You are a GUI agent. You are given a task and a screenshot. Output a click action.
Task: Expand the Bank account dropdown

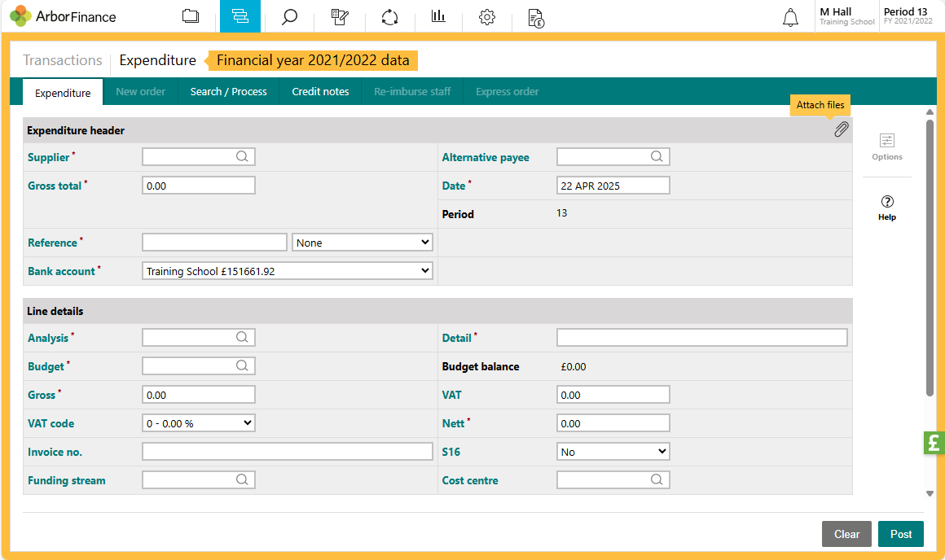(x=288, y=271)
